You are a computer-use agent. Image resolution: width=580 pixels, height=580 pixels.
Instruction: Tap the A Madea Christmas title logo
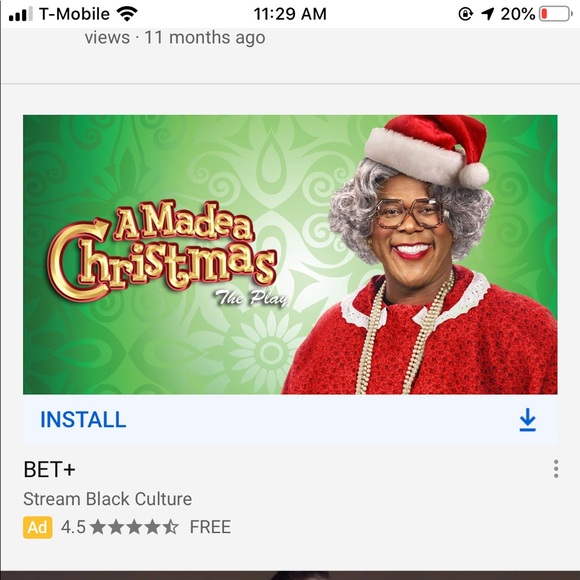(x=163, y=252)
